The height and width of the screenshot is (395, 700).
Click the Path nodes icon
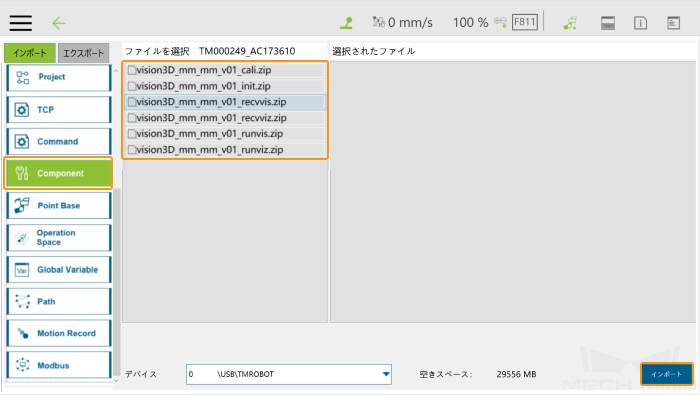(22, 301)
